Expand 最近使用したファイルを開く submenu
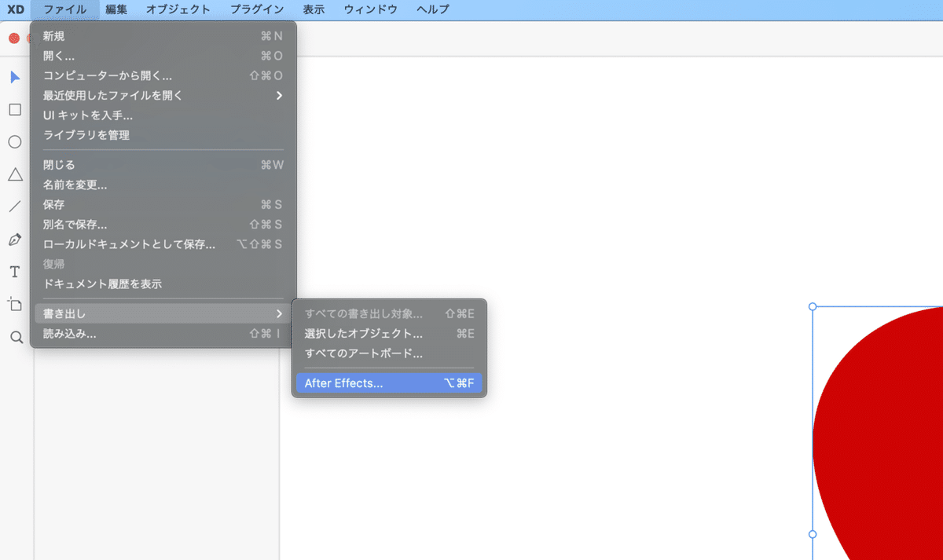This screenshot has height=560, width=943. pos(163,95)
